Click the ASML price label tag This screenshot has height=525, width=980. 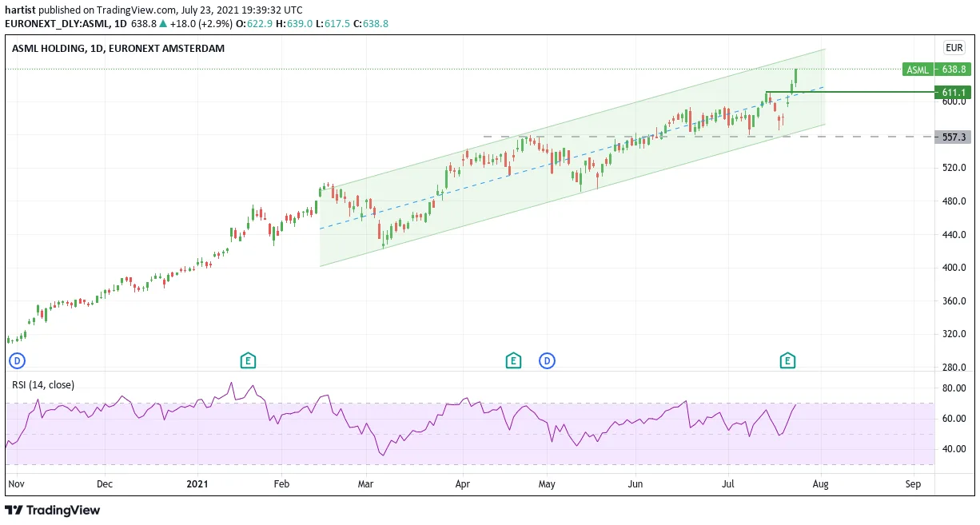918,70
